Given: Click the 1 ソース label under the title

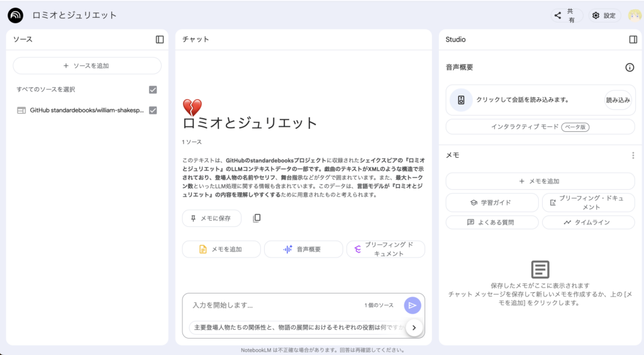Looking at the screenshot, I should [x=192, y=142].
